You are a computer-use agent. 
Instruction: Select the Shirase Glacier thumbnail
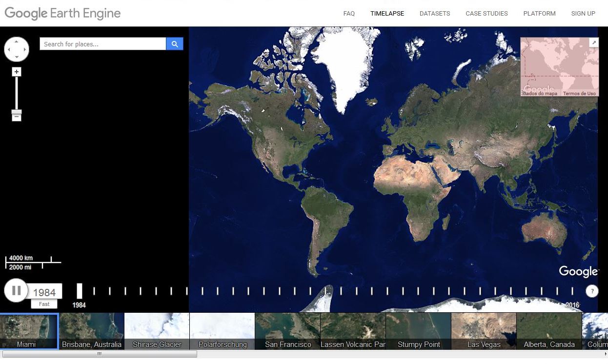[157, 331]
